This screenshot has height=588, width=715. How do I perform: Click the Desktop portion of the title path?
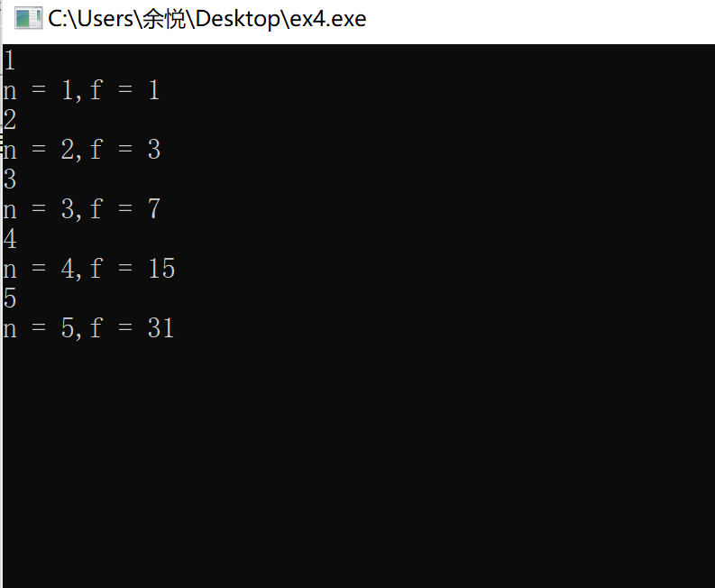point(237,19)
